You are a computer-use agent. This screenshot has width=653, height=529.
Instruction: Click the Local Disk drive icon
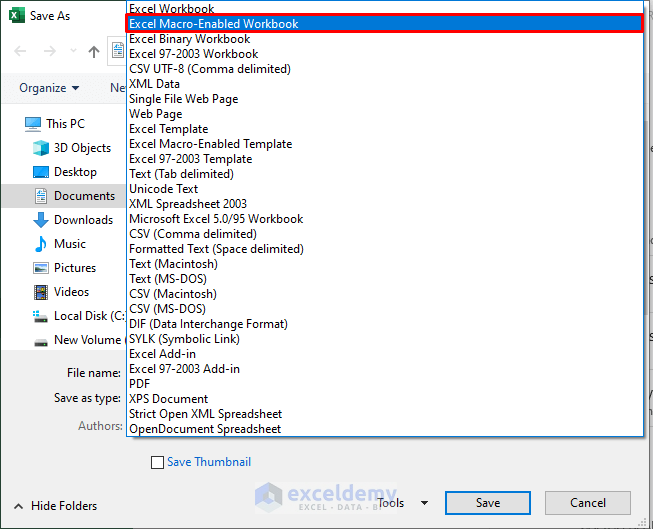(40, 317)
